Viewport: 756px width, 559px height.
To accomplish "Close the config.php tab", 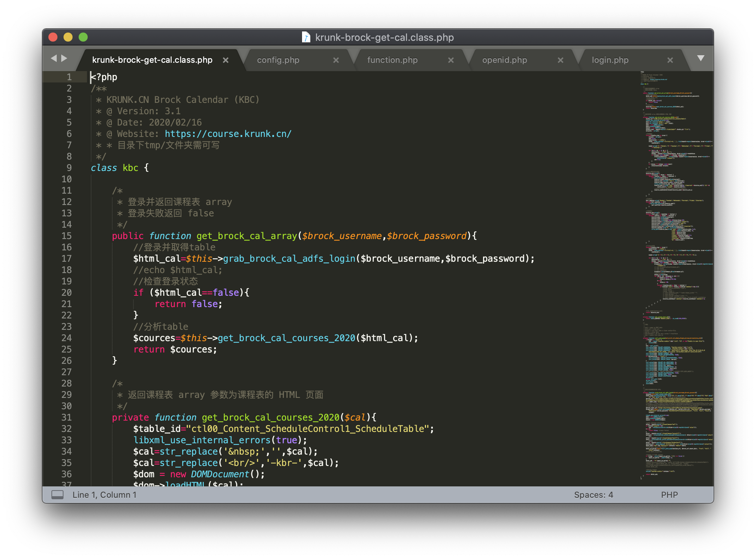I will 336,60.
